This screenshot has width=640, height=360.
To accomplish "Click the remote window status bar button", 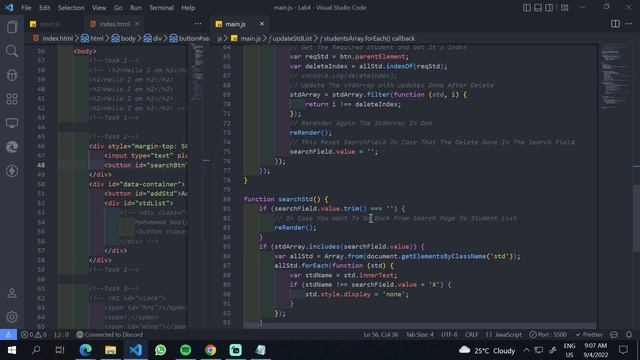I will (8, 334).
